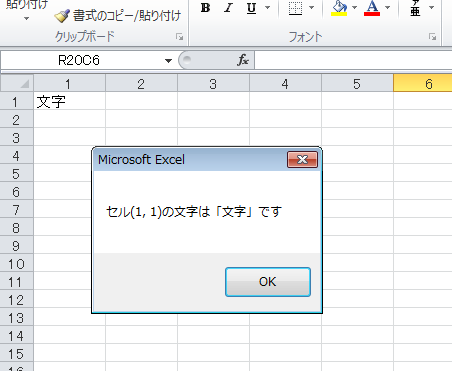
Task: Select row header 12
Action: [x=17, y=299]
